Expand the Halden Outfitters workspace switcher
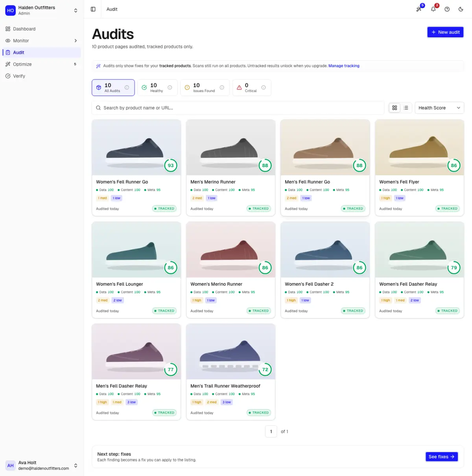The height and width of the screenshot is (476, 472). click(76, 11)
